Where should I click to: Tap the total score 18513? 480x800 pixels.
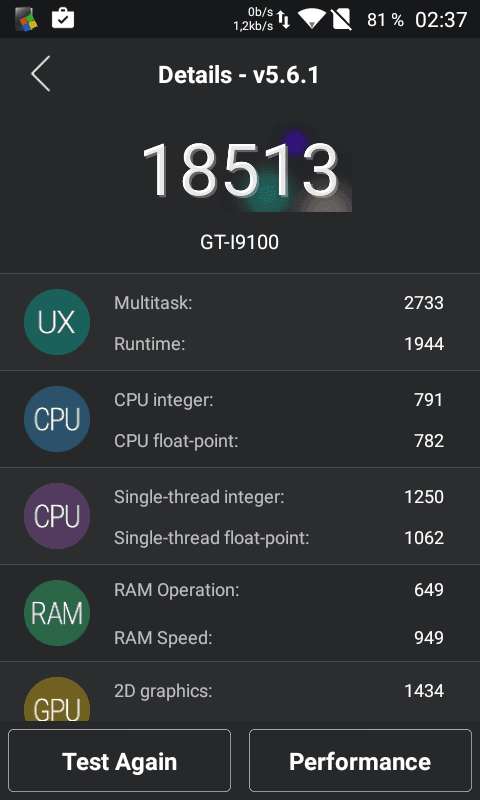click(240, 170)
